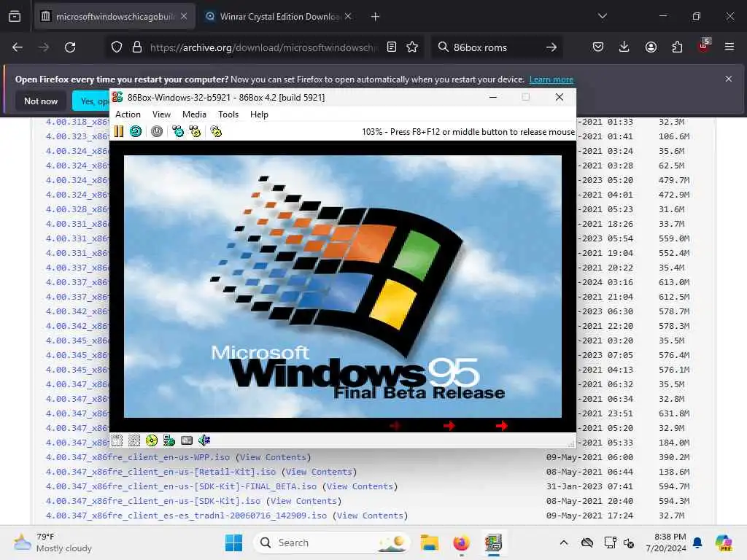Click the taskbar Search box
This screenshot has height=560, width=747.
click(x=332, y=542)
